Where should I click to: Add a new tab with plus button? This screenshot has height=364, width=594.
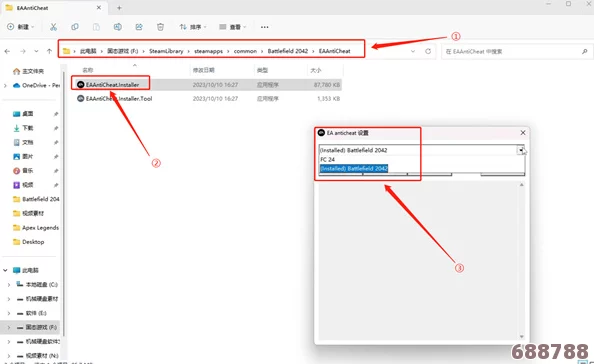point(119,8)
